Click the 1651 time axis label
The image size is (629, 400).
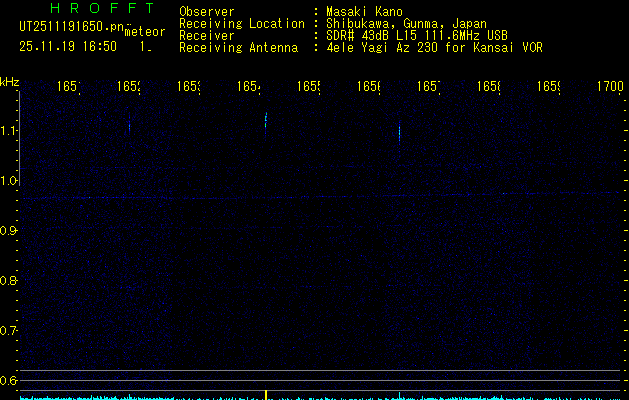pos(68,86)
